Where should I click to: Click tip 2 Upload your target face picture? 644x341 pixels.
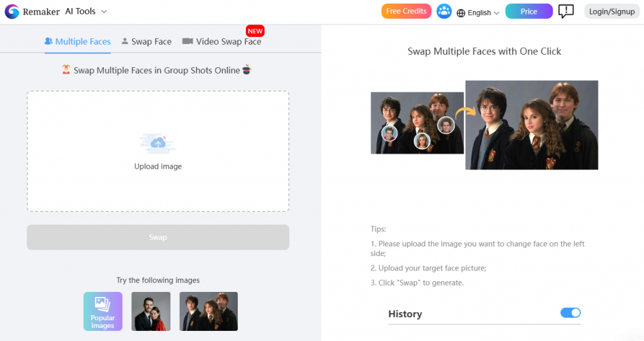coord(428,268)
